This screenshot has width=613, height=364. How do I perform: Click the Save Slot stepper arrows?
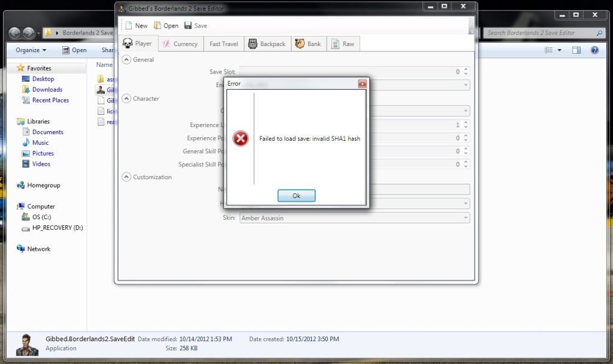pyautogui.click(x=466, y=71)
